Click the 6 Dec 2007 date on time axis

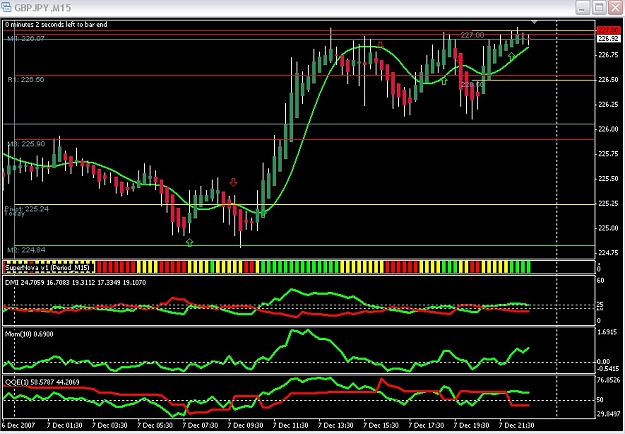pyautogui.click(x=20, y=425)
